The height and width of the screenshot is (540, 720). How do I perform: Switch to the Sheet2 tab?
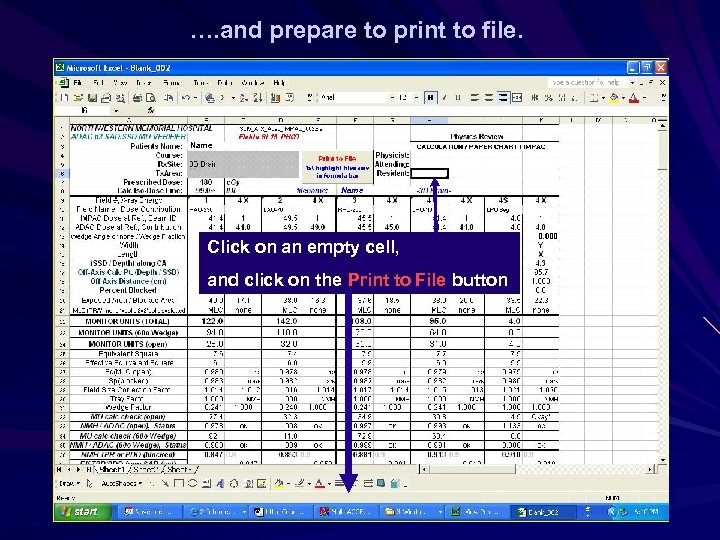(145, 469)
